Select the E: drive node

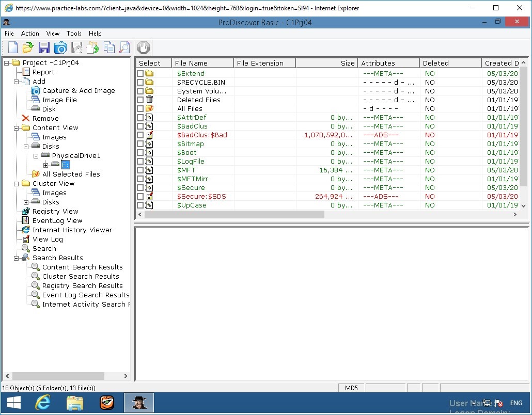66,165
